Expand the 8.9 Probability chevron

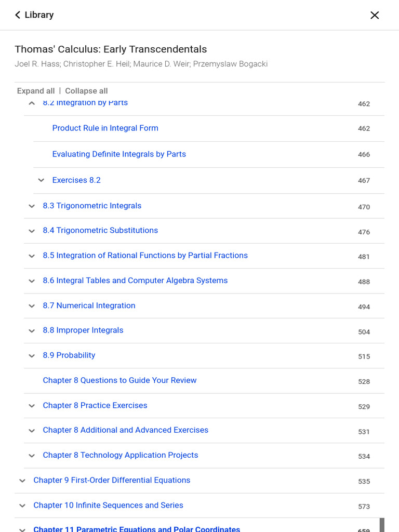[x=32, y=356]
